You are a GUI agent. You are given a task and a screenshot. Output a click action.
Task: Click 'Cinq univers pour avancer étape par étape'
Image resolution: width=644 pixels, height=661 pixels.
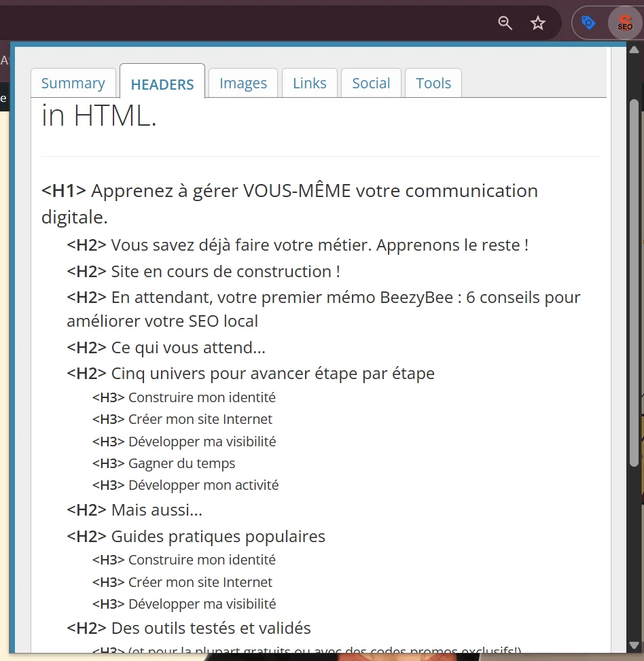click(251, 374)
